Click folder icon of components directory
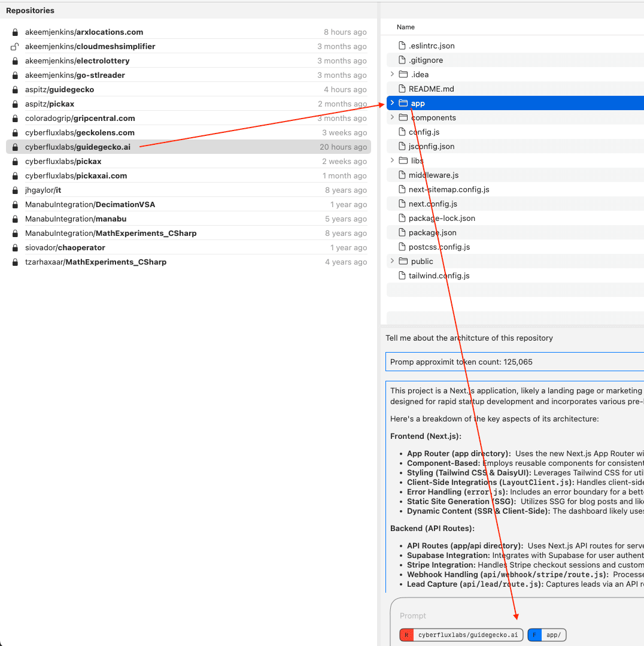The image size is (644, 646). (x=403, y=118)
